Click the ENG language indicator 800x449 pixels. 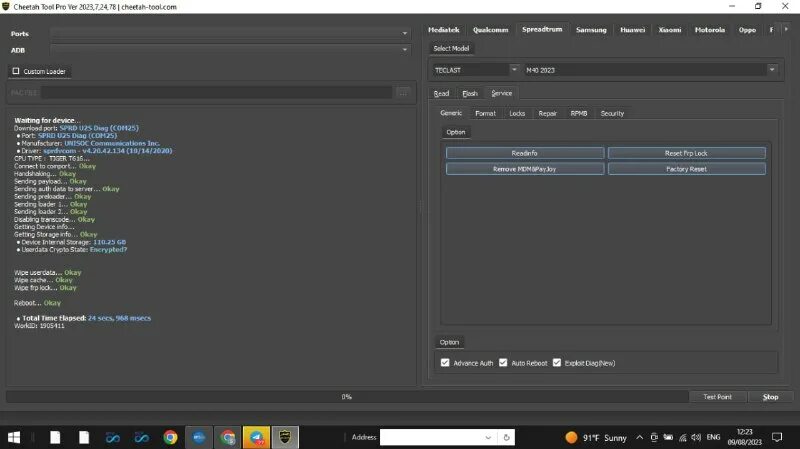tap(713, 437)
